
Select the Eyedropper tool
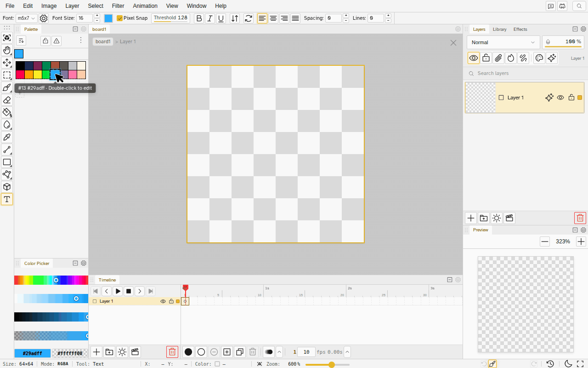(x=7, y=137)
